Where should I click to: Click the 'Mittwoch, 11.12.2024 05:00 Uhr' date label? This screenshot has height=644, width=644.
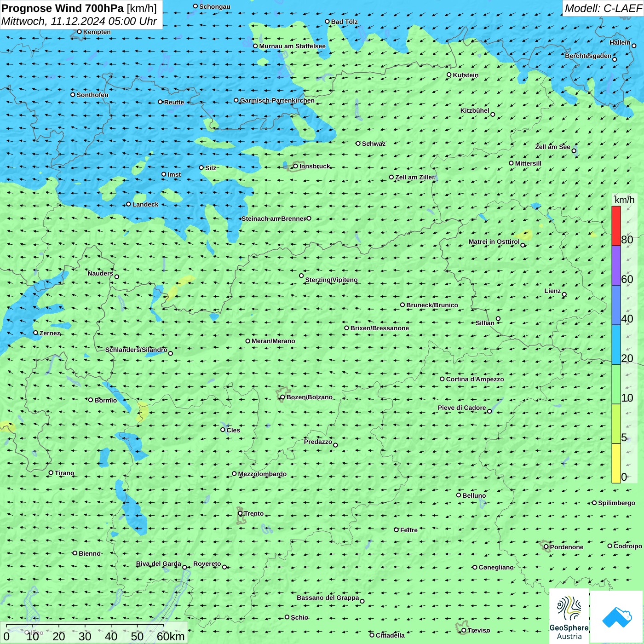[x=79, y=21]
